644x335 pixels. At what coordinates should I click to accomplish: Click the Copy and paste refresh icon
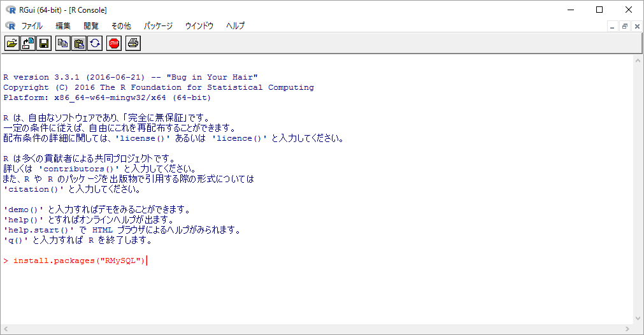(x=95, y=43)
